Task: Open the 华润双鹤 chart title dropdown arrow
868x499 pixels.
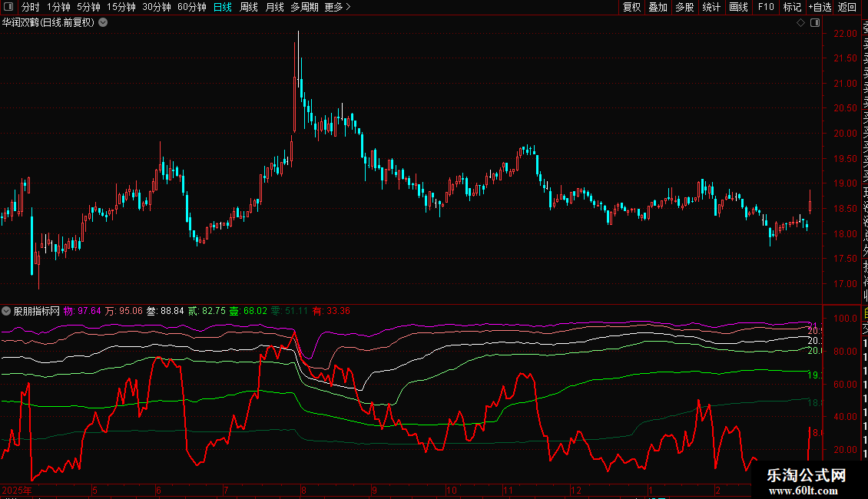Action: 103,23
